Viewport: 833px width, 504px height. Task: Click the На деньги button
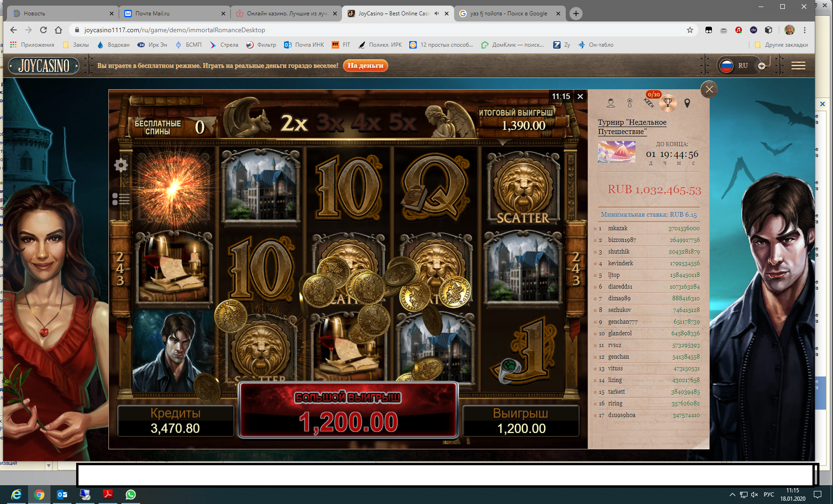tap(365, 65)
